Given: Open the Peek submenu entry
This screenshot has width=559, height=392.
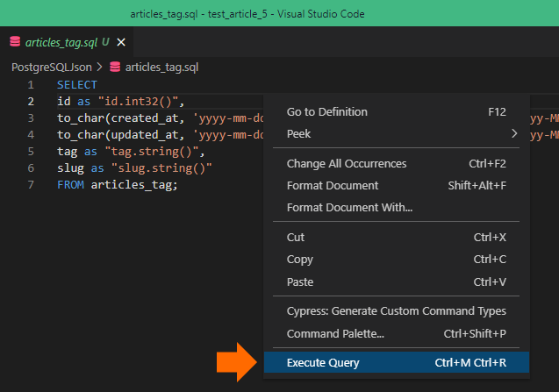Looking at the screenshot, I should pos(397,134).
